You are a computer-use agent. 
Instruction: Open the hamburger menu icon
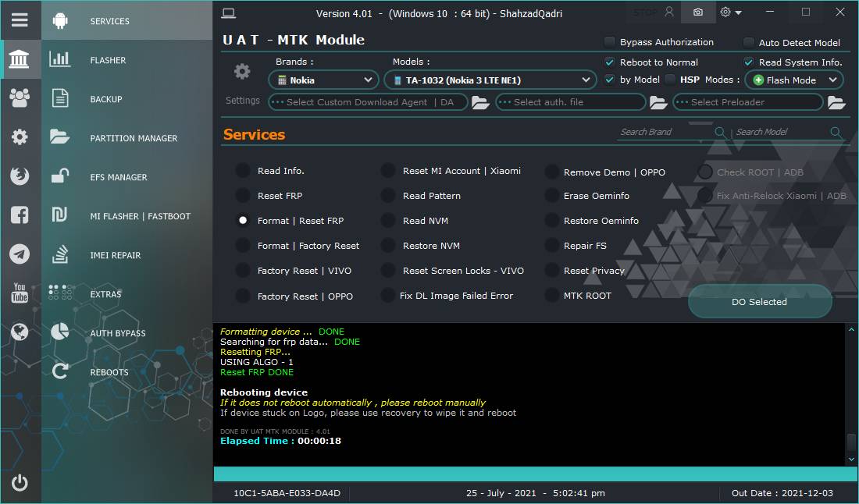[20, 20]
